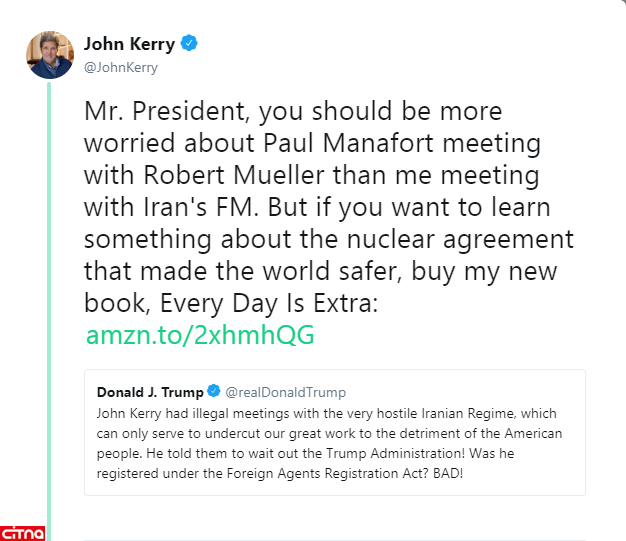Click the green vertical thread line
626x541 pixels.
[49, 300]
